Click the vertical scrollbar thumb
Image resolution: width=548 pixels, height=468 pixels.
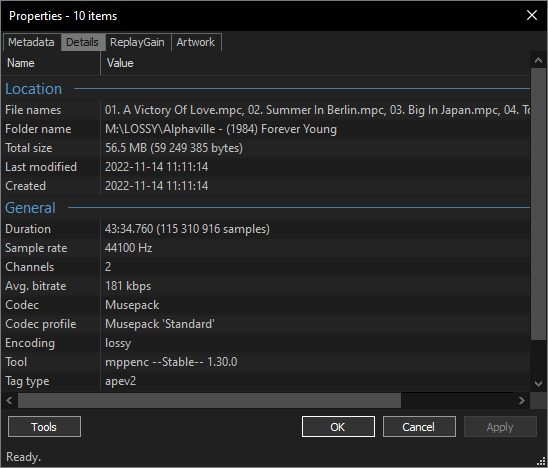[x=538, y=203]
